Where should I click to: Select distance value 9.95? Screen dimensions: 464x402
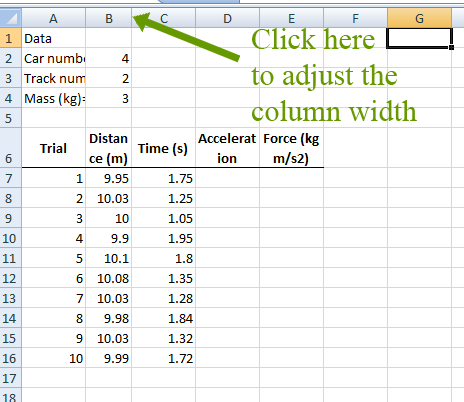109,178
